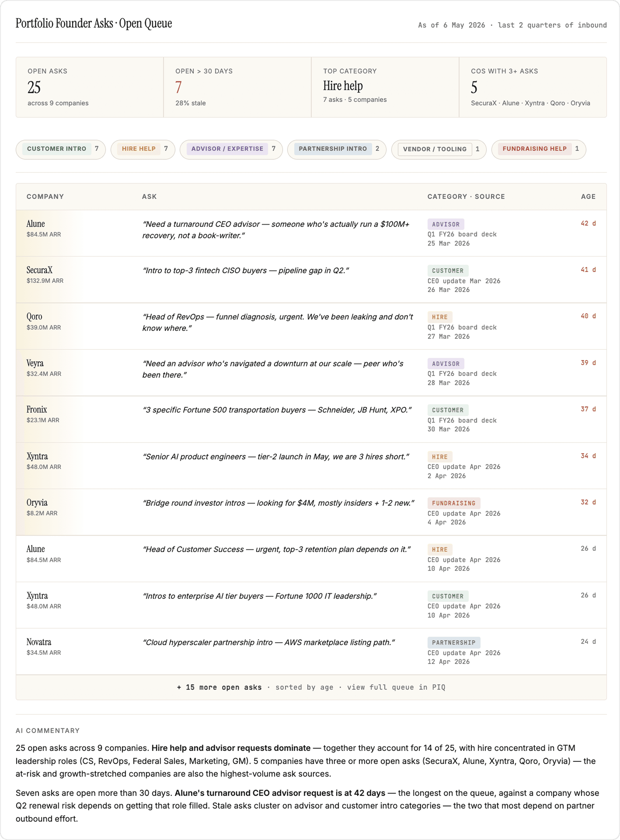Image resolution: width=620 pixels, height=840 pixels.
Task: Click '$132.9M ARR' under SecuraX
Action: (x=45, y=281)
